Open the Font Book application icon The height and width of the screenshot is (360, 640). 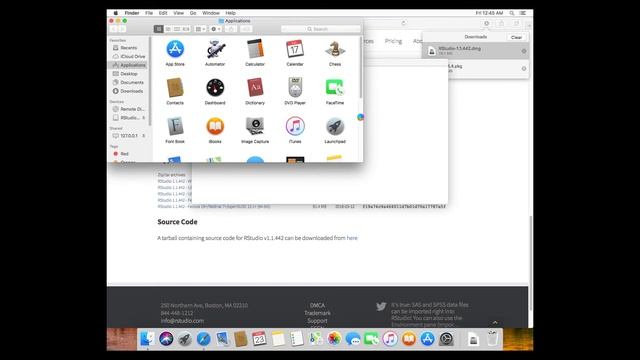pyautogui.click(x=175, y=127)
